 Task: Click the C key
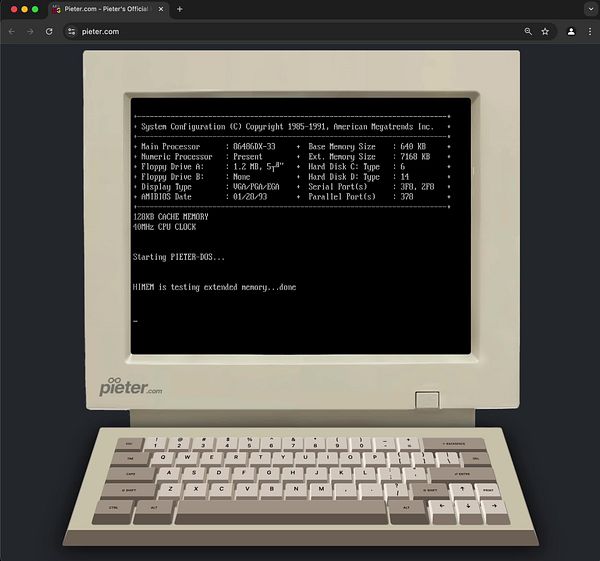[221, 489]
